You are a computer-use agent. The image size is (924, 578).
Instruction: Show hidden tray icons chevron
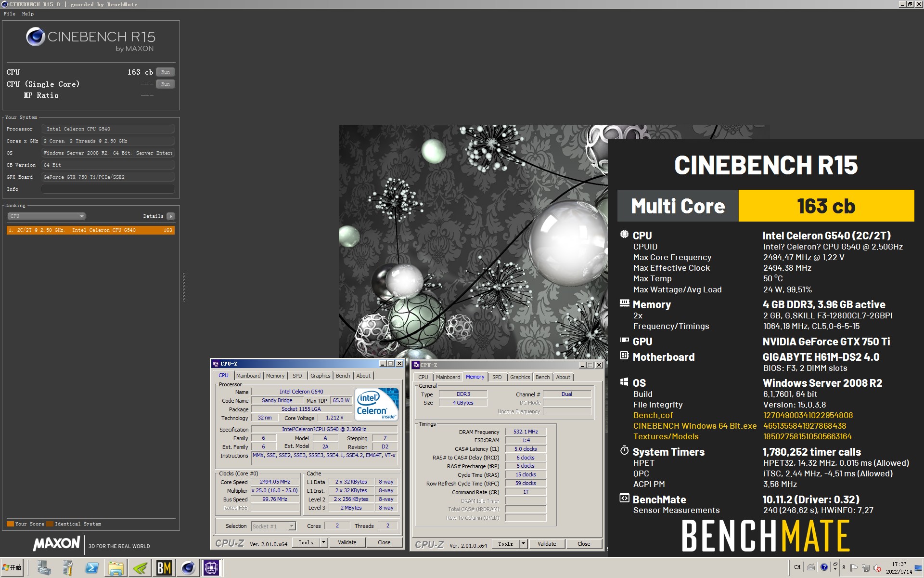[x=844, y=567]
